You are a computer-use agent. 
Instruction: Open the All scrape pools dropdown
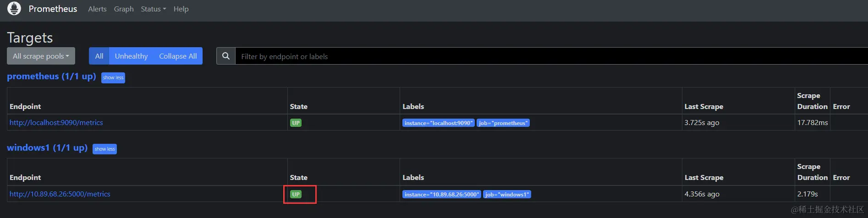[41, 56]
